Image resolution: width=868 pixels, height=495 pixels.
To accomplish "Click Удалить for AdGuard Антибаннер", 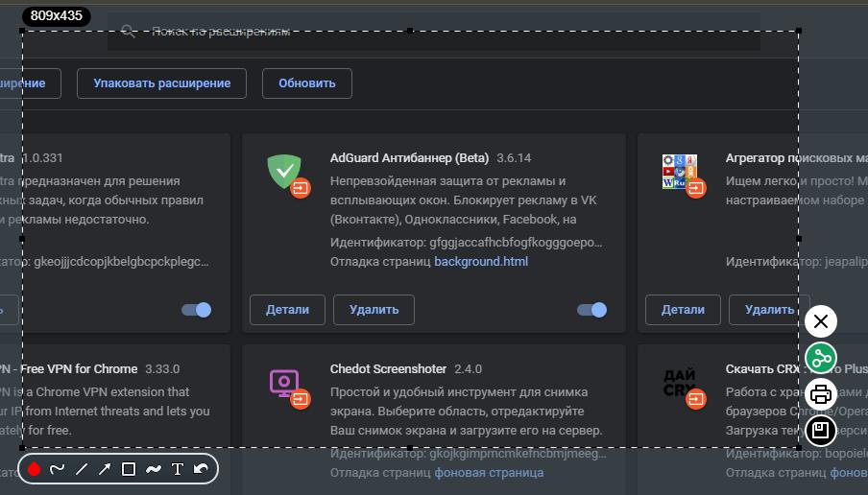I will (x=374, y=310).
